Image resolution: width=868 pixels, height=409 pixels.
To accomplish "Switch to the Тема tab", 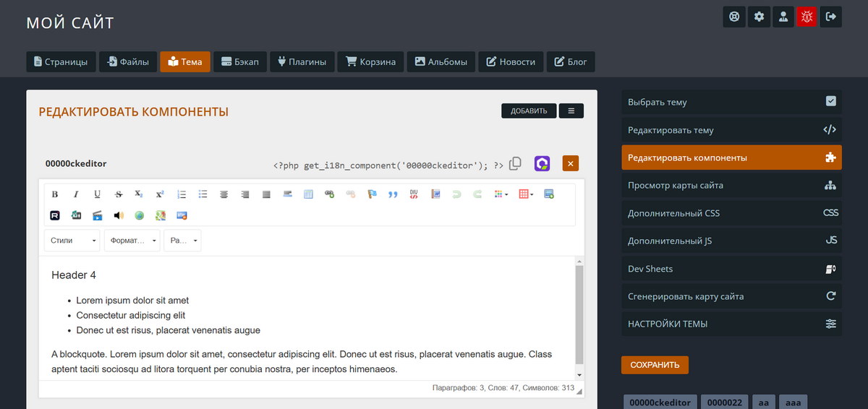I will tap(185, 61).
